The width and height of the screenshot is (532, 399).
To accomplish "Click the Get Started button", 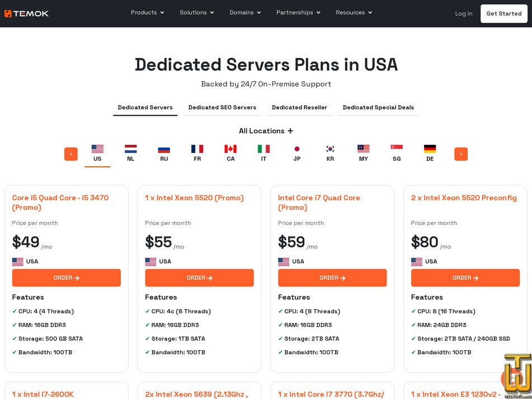I will coord(503,13).
